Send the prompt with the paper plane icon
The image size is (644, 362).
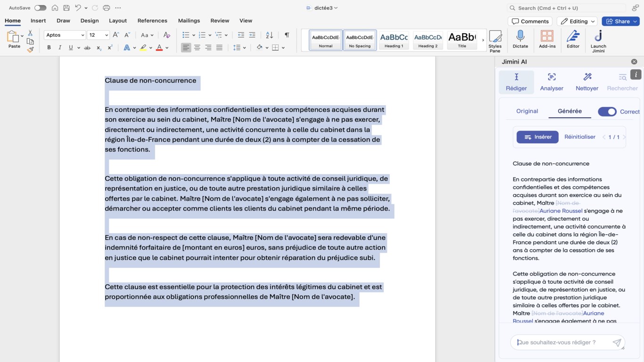(617, 343)
